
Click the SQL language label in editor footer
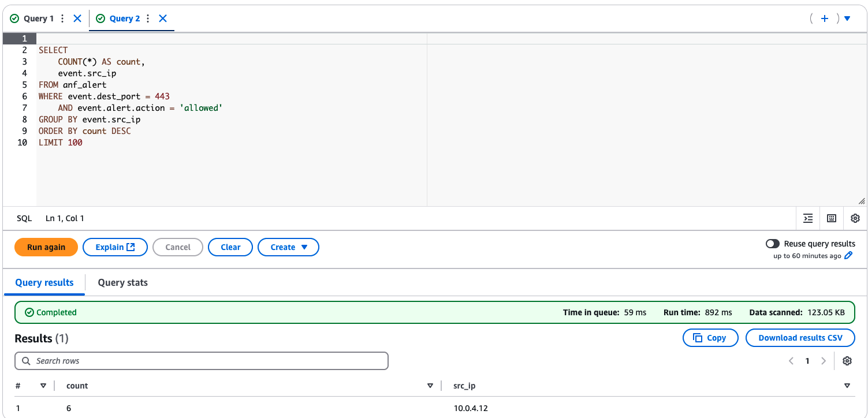point(24,218)
